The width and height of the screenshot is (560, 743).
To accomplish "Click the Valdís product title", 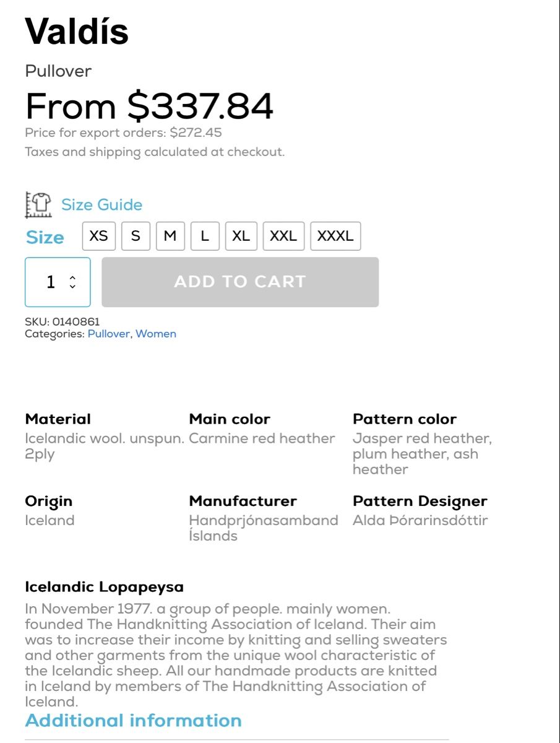I will pyautogui.click(x=77, y=31).
